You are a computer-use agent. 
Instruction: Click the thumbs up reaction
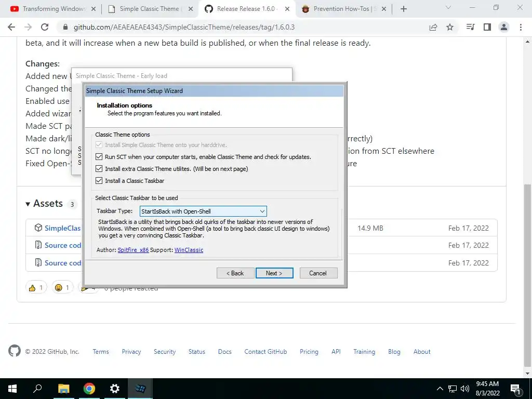click(36, 288)
